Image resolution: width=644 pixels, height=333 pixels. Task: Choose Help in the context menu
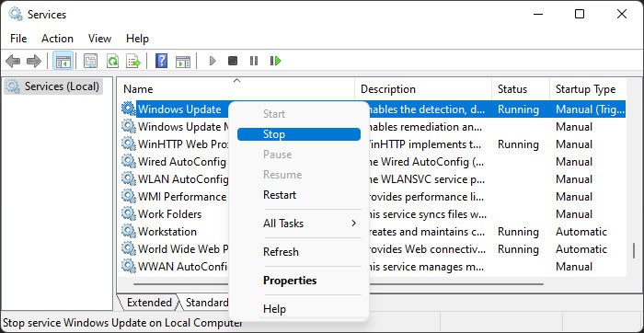click(299, 309)
